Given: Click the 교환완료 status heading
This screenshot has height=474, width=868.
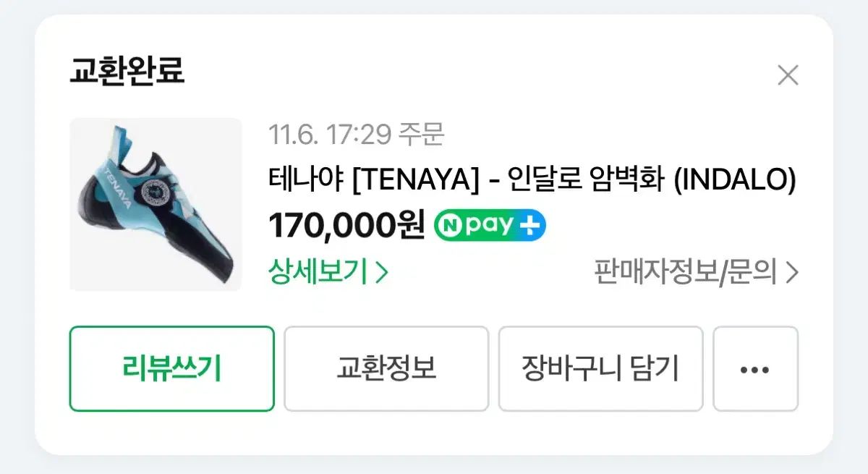Looking at the screenshot, I should (x=127, y=70).
